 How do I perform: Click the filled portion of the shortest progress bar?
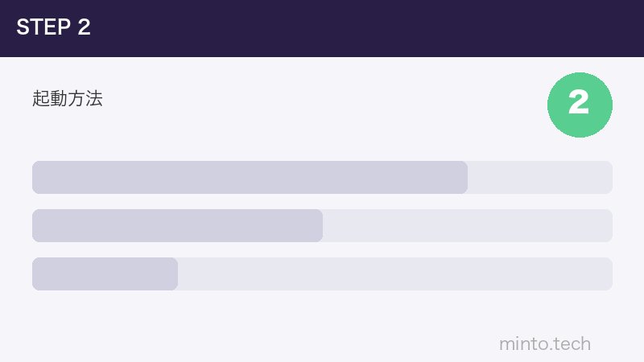[105, 274]
